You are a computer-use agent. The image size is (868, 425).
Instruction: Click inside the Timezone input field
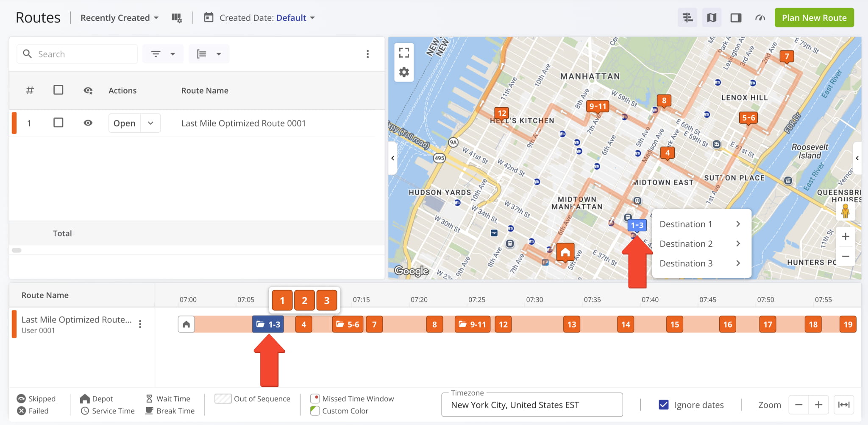(532, 405)
